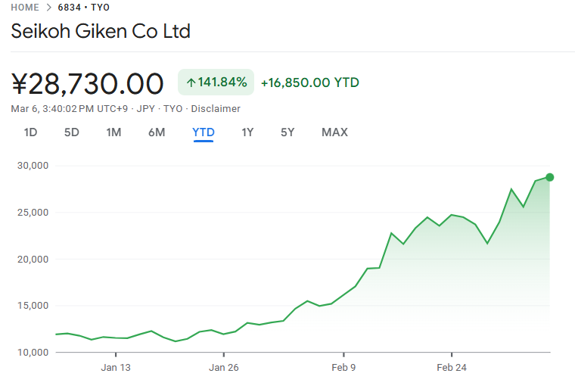Image resolution: width=575 pixels, height=392 pixels.
Task: Click the +16,850.00 YTD change text
Action: tap(309, 82)
